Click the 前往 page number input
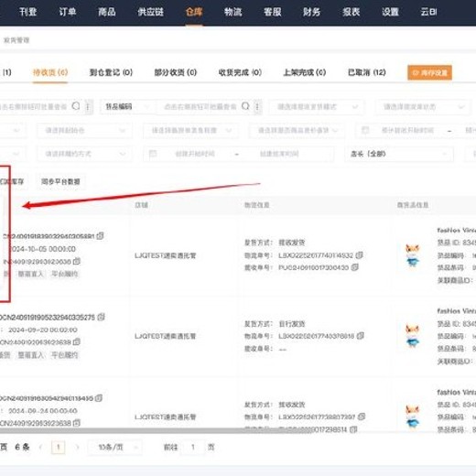 pyautogui.click(x=193, y=448)
